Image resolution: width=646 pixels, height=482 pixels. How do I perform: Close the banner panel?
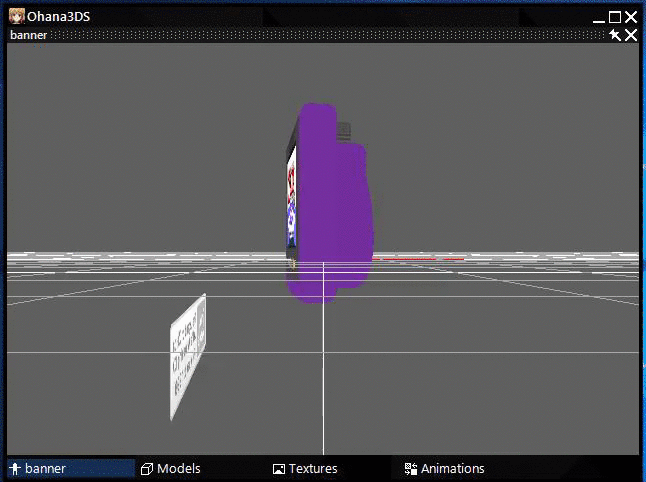pos(631,35)
